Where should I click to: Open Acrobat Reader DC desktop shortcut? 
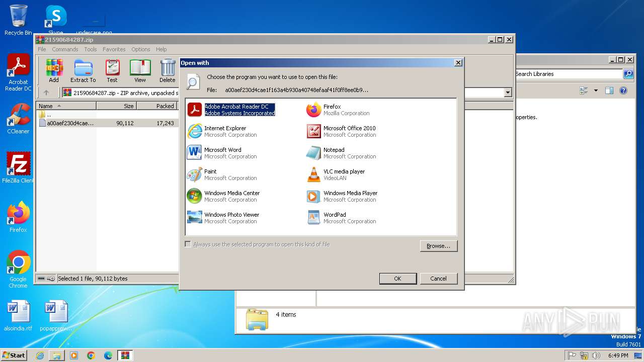pyautogui.click(x=18, y=73)
